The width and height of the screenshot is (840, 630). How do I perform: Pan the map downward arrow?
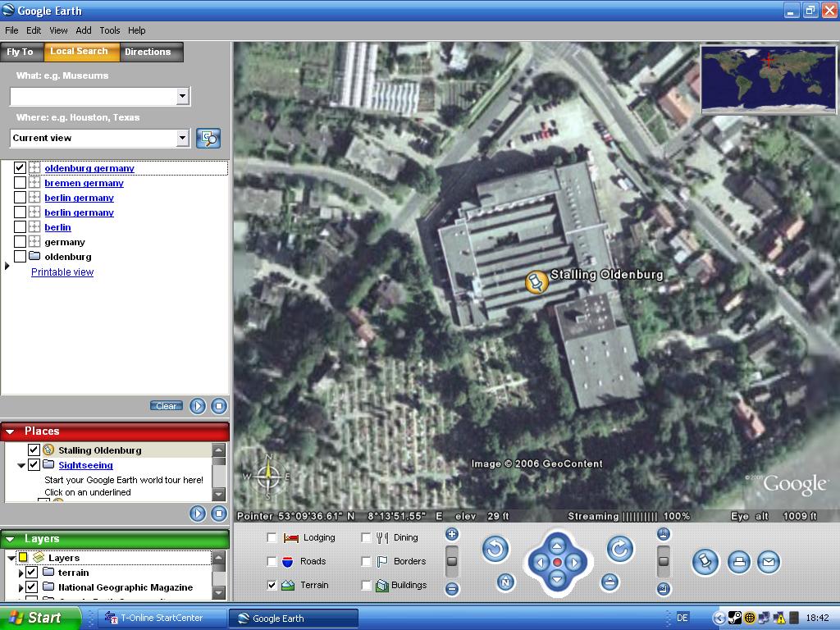[x=557, y=579]
